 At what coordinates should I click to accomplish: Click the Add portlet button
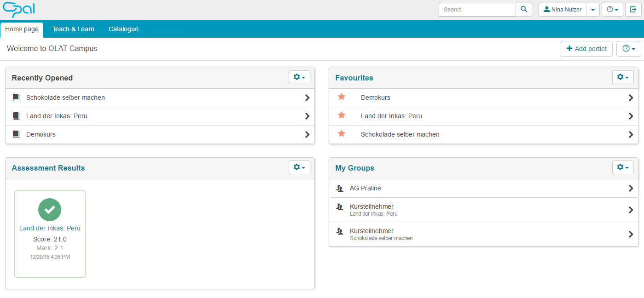click(586, 49)
